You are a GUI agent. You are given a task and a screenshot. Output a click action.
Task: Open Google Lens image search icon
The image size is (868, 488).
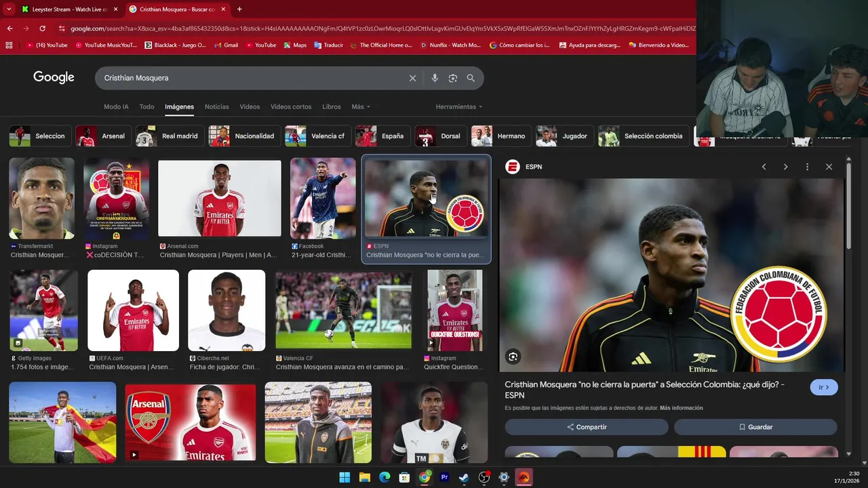click(x=453, y=78)
